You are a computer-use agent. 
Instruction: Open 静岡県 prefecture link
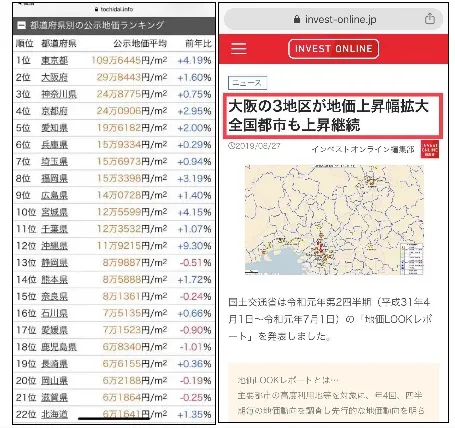54,263
